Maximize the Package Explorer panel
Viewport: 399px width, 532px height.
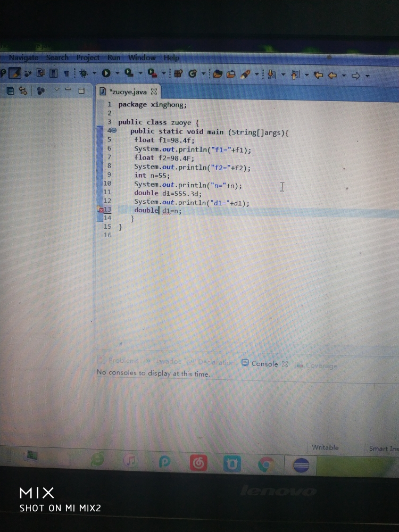81,90
